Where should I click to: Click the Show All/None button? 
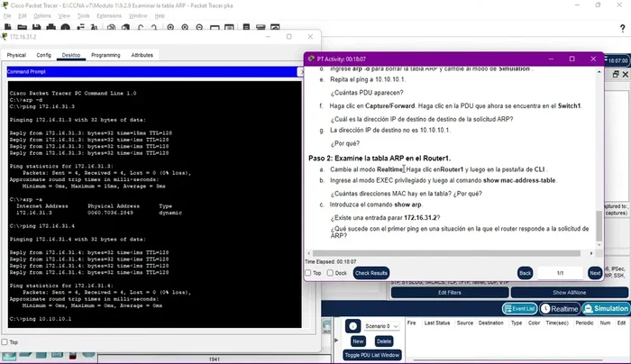(569, 293)
